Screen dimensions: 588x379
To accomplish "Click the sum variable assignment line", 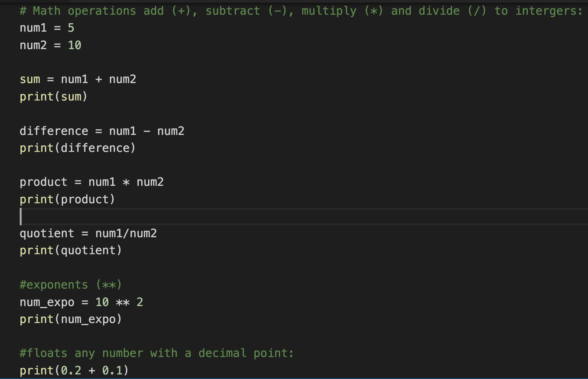I will pos(78,79).
